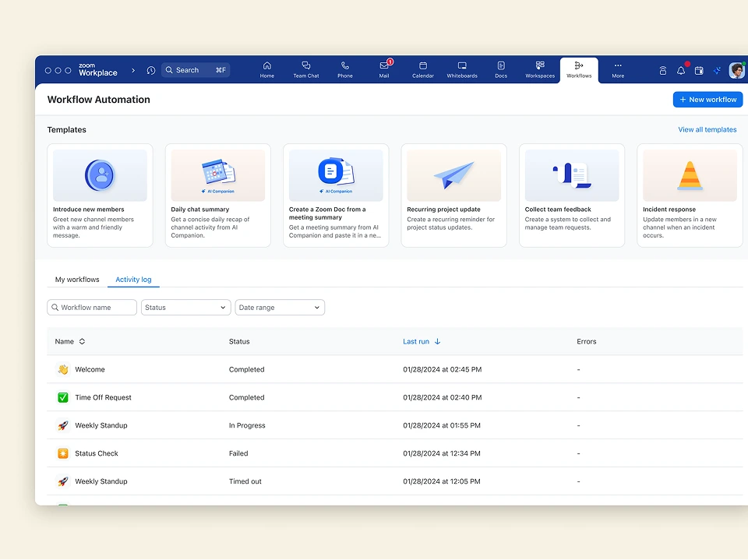Select the Incident response template card
This screenshot has width=748, height=560.
coord(690,195)
